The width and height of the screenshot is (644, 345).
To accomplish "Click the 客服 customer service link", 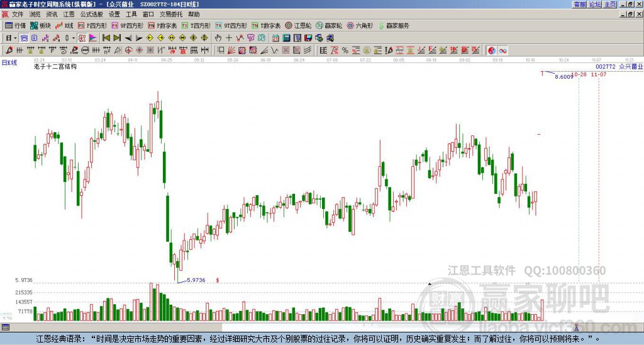I will 579,4.
